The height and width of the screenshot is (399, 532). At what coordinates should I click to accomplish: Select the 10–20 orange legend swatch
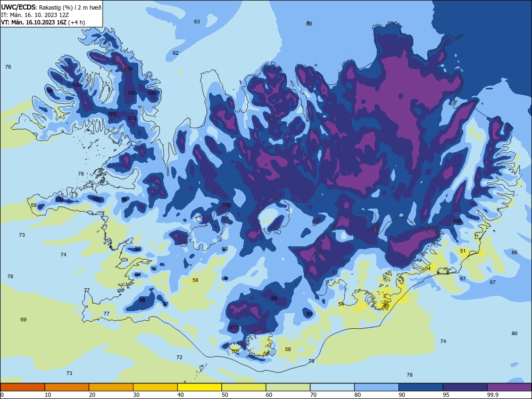click(x=67, y=387)
